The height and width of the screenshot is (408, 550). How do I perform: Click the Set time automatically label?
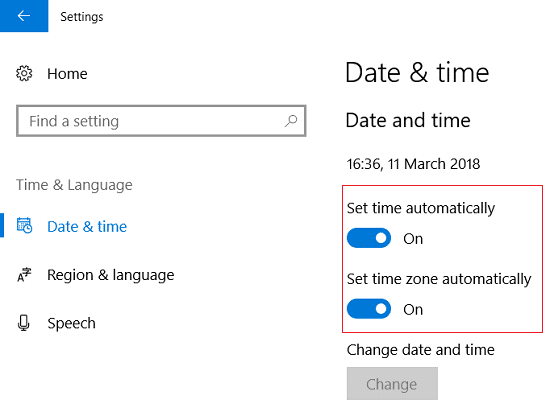point(421,208)
